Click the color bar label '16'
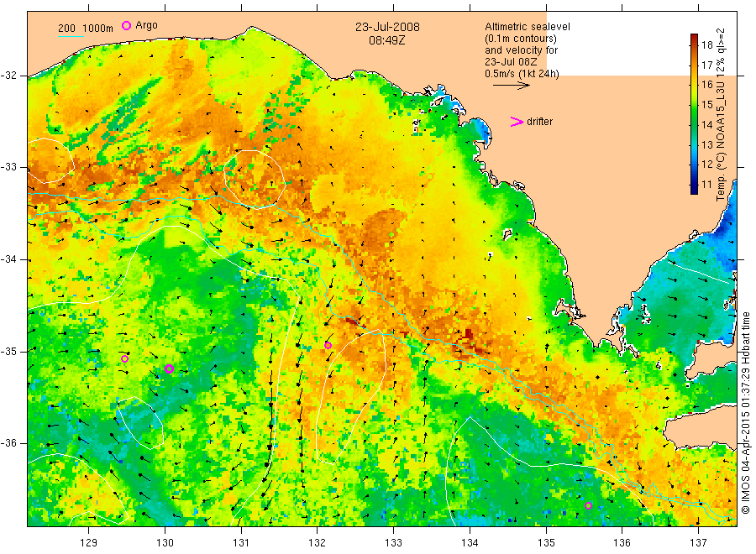The image size is (756, 554). point(706,85)
